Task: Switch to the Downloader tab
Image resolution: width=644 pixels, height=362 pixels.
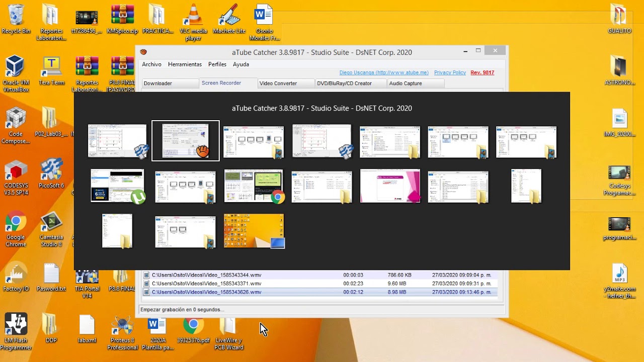Action: point(170,83)
